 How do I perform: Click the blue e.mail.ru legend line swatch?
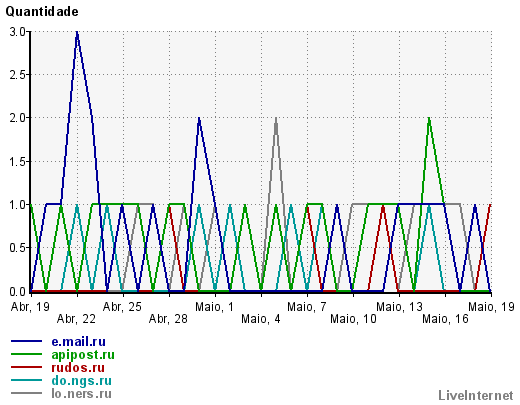pos(27,341)
